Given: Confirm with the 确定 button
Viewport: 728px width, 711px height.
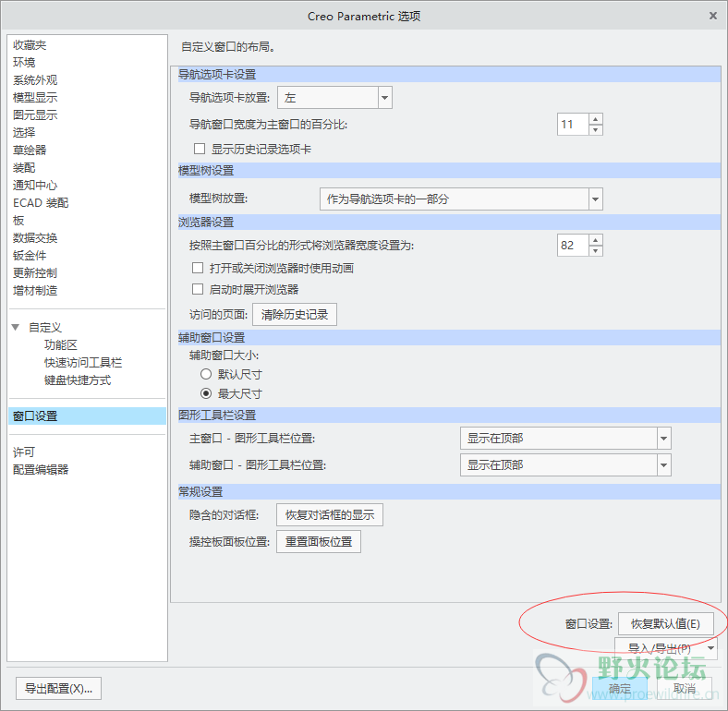Looking at the screenshot, I should [620, 688].
